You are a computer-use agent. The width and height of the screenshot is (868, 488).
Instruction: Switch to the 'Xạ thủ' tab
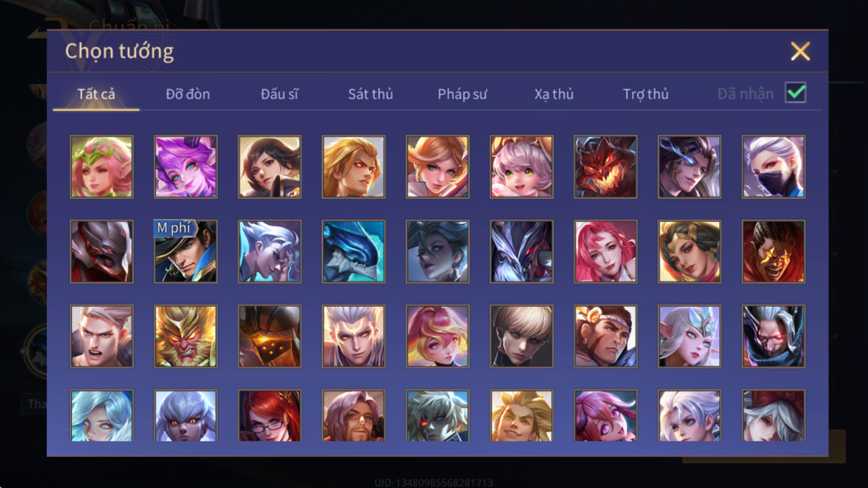pyautogui.click(x=554, y=94)
